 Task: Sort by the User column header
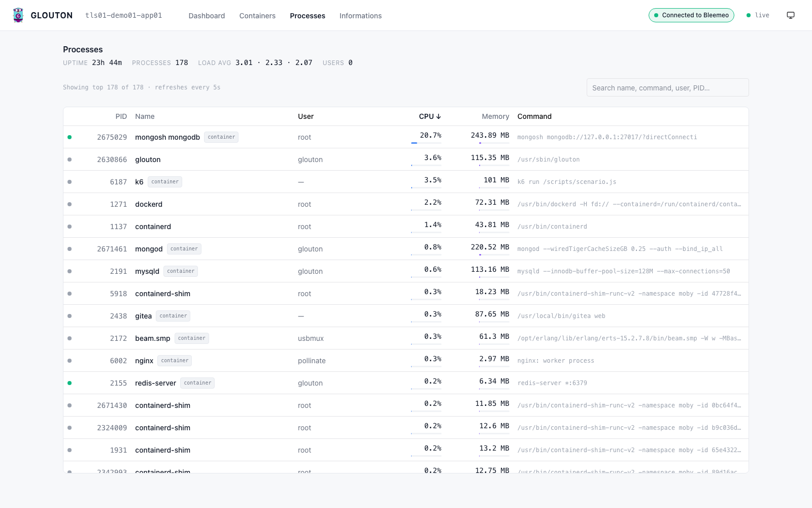[306, 116]
